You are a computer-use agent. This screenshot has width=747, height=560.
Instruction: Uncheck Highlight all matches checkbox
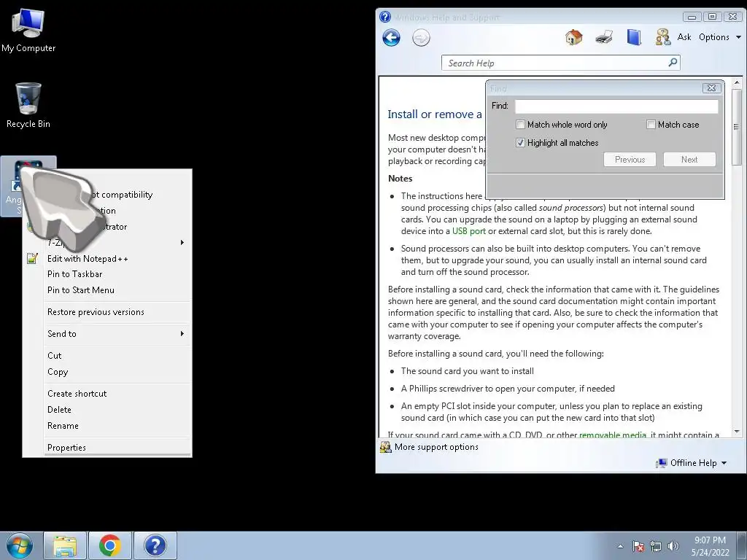520,143
